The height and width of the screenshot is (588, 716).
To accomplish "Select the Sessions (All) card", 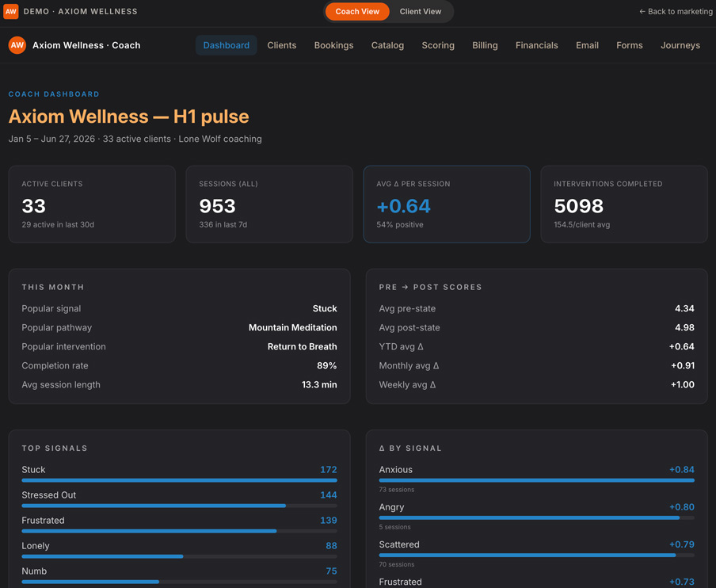I will click(269, 204).
